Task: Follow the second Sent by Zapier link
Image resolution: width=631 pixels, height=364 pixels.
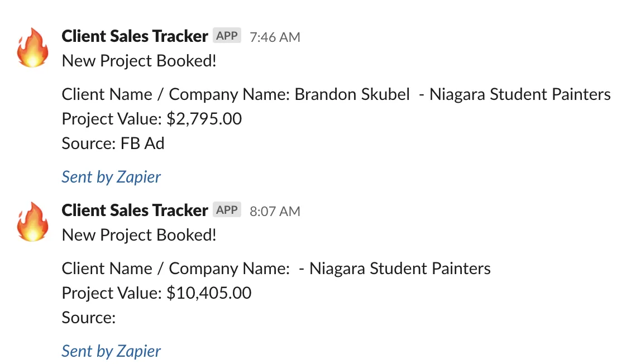Action: tap(111, 352)
